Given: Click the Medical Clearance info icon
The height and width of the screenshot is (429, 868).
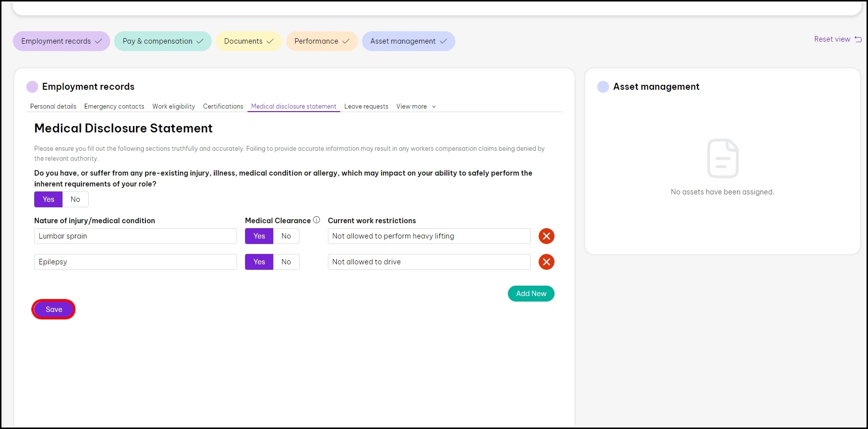Looking at the screenshot, I should (316, 220).
